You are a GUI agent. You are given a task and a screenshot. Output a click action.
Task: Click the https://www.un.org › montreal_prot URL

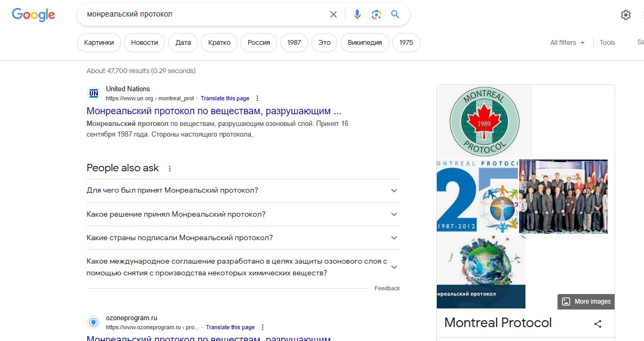coord(150,99)
